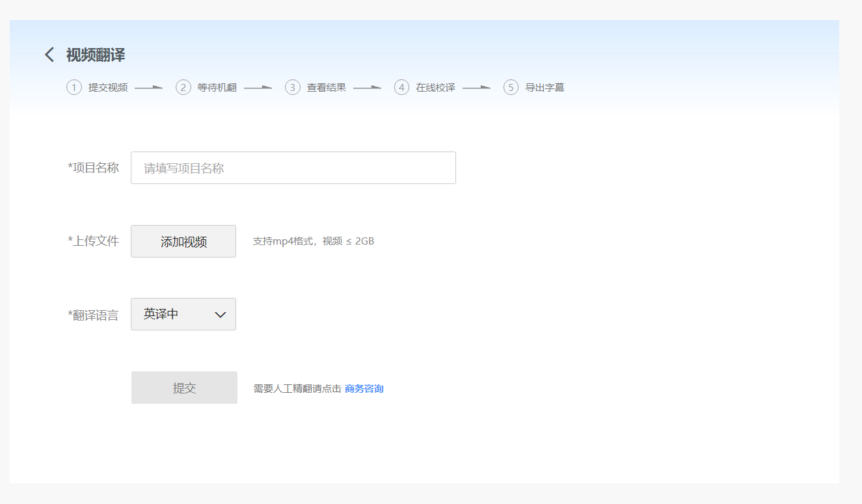Open the 商务咨询 link
The width and height of the screenshot is (862, 504).
tap(364, 389)
